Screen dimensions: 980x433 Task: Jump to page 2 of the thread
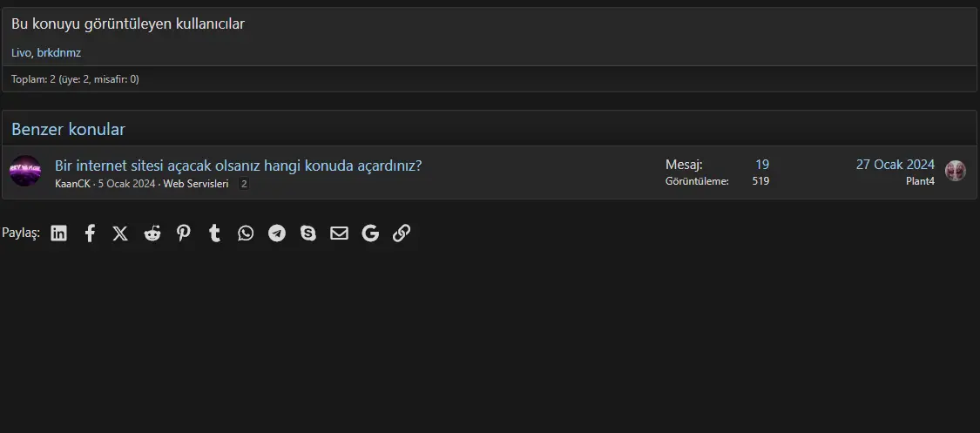245,184
